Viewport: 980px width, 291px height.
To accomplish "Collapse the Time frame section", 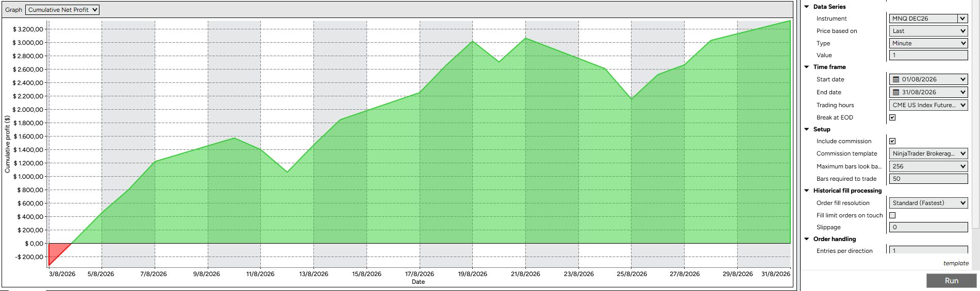I will coord(807,67).
